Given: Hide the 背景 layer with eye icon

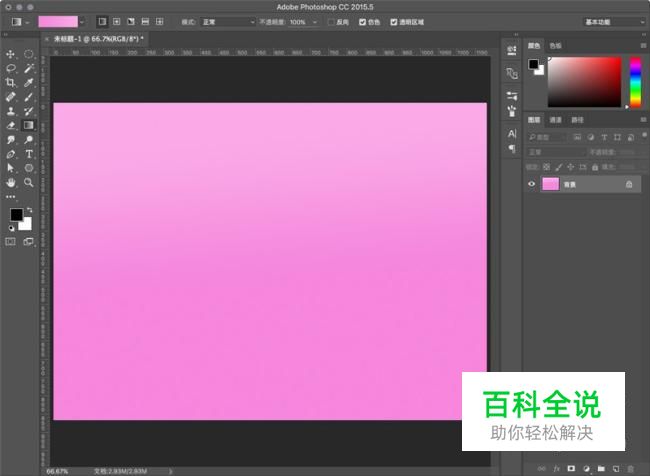Looking at the screenshot, I should [x=532, y=184].
